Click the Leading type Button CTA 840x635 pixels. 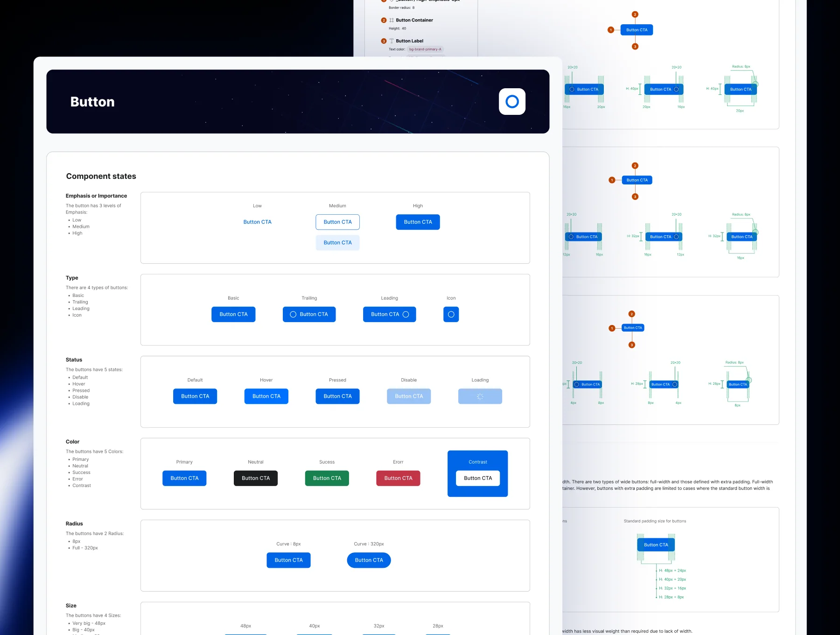(389, 314)
